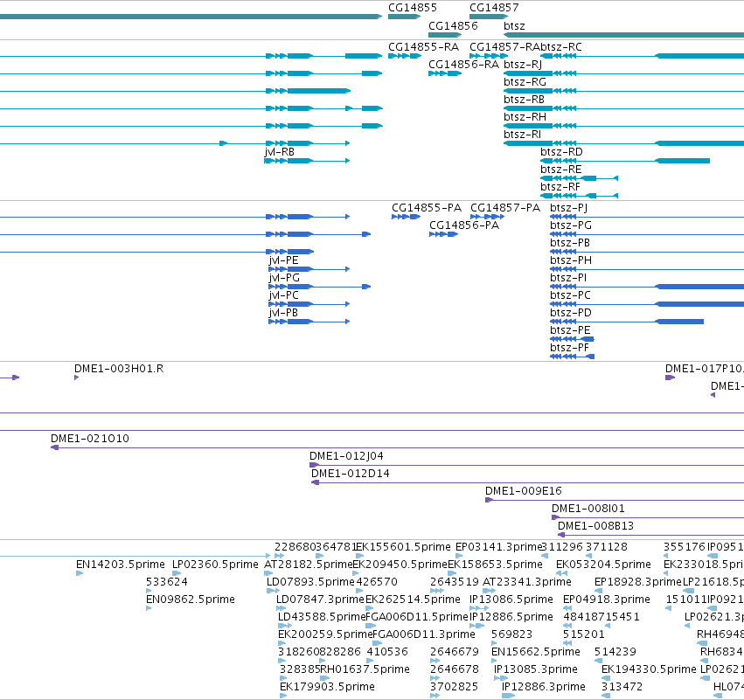Select the CG14856 gene bar glyph
744x700 pixels.
coord(445,35)
